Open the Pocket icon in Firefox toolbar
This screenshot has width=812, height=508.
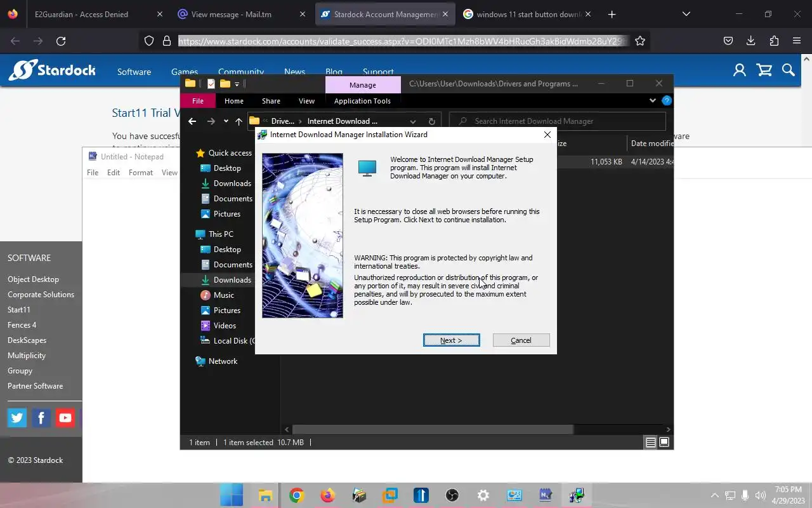(728, 41)
